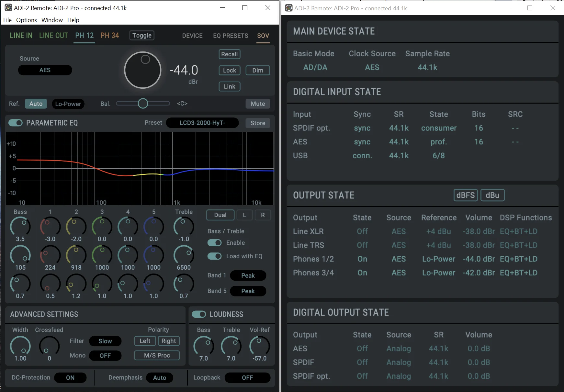
Task: Switch to the EQ PRESETS tab
Action: [x=231, y=36]
